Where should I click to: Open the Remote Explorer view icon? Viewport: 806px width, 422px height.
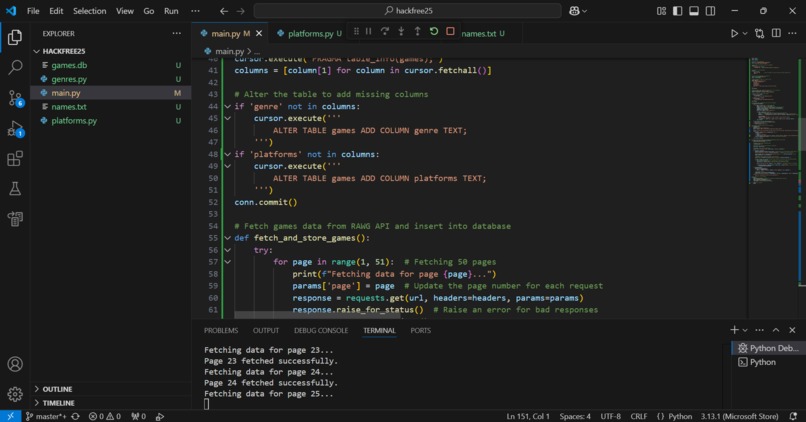15,219
